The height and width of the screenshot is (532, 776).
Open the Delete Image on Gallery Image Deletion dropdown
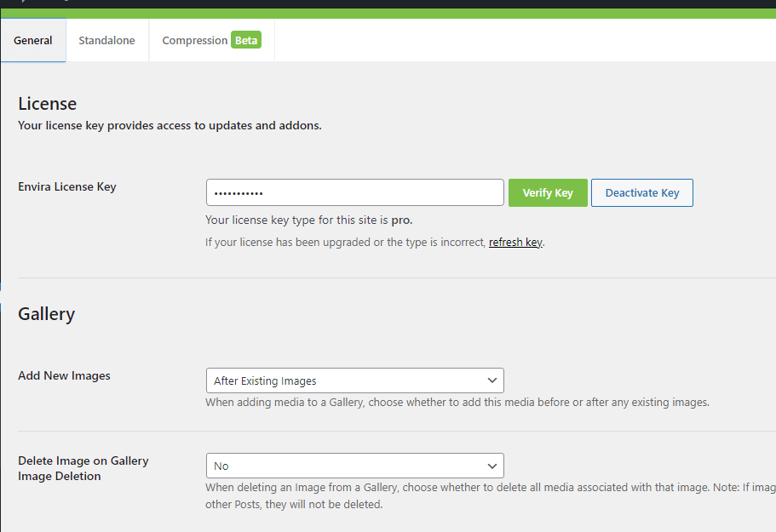pyautogui.click(x=354, y=466)
